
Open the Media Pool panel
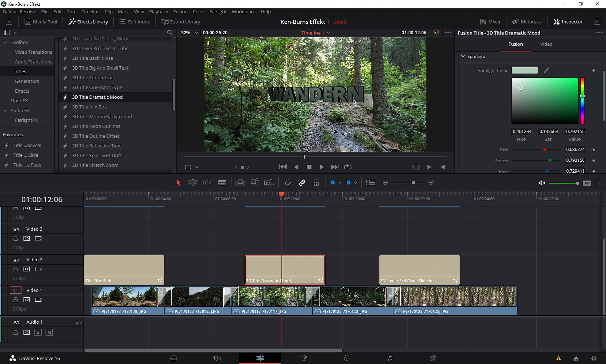click(41, 22)
